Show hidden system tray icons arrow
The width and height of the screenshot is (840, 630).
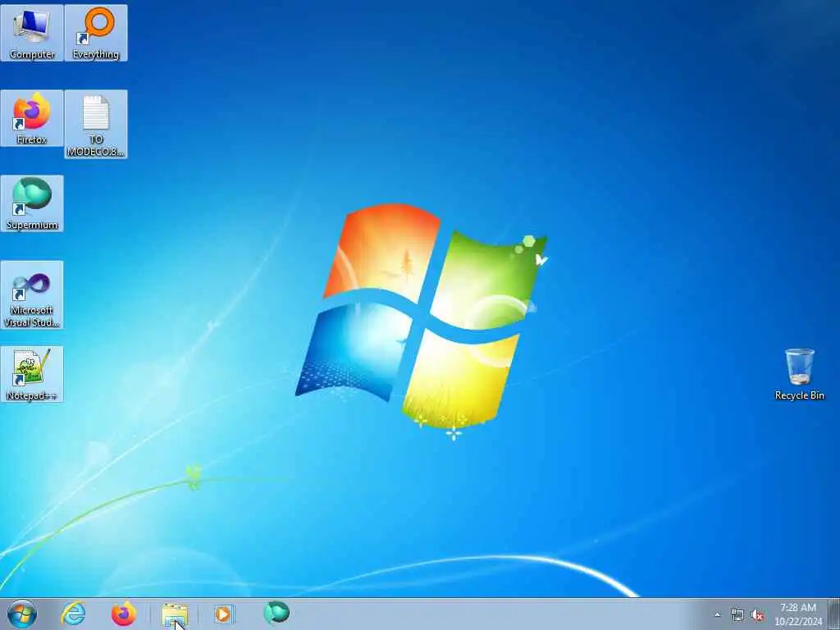(x=717, y=615)
